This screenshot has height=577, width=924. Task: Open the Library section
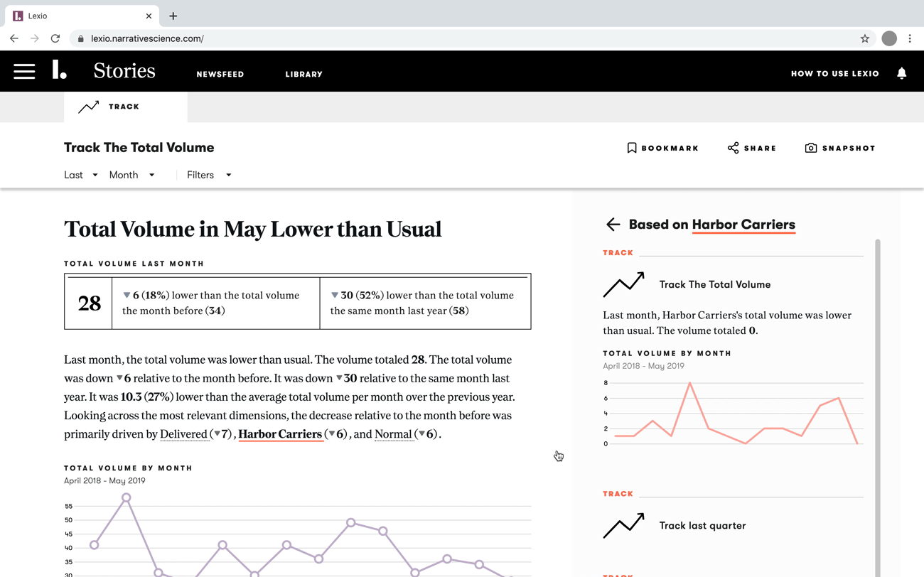tap(304, 74)
